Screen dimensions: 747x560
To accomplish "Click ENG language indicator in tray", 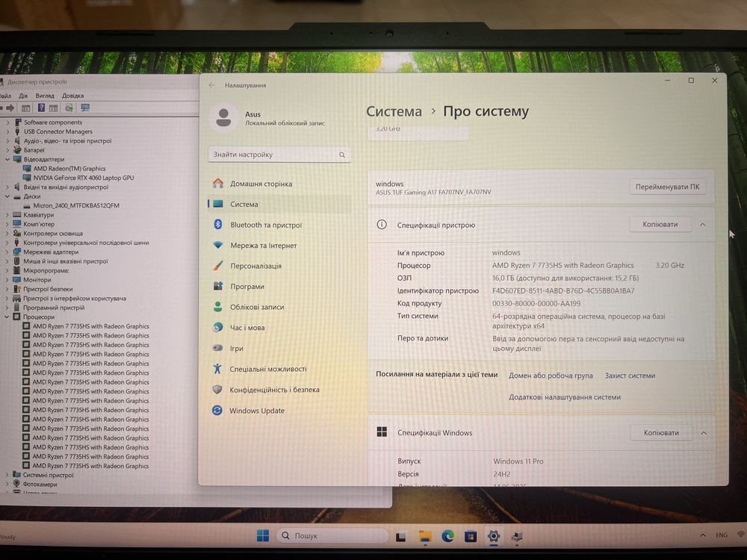I will (722, 535).
